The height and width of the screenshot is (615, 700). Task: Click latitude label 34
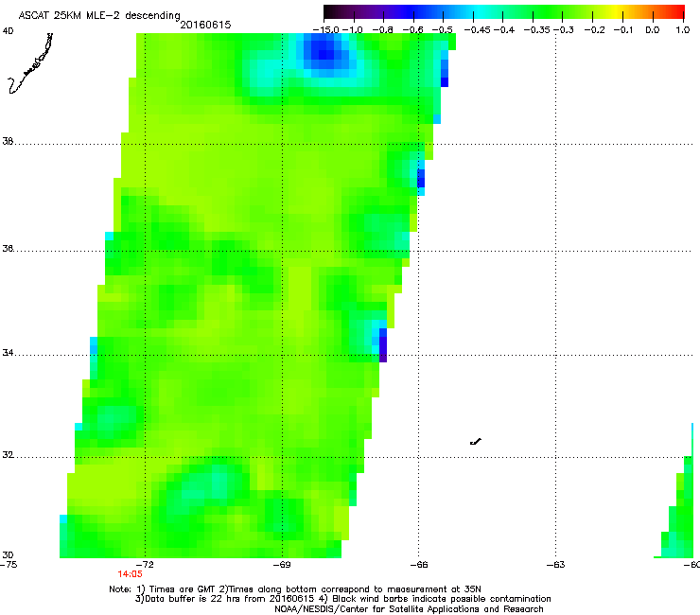(8, 353)
